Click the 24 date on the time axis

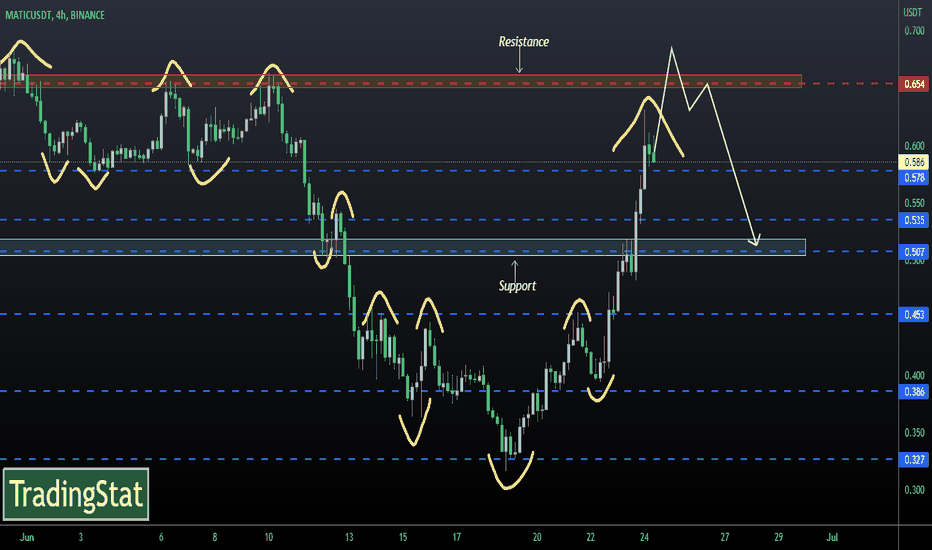[x=644, y=537]
